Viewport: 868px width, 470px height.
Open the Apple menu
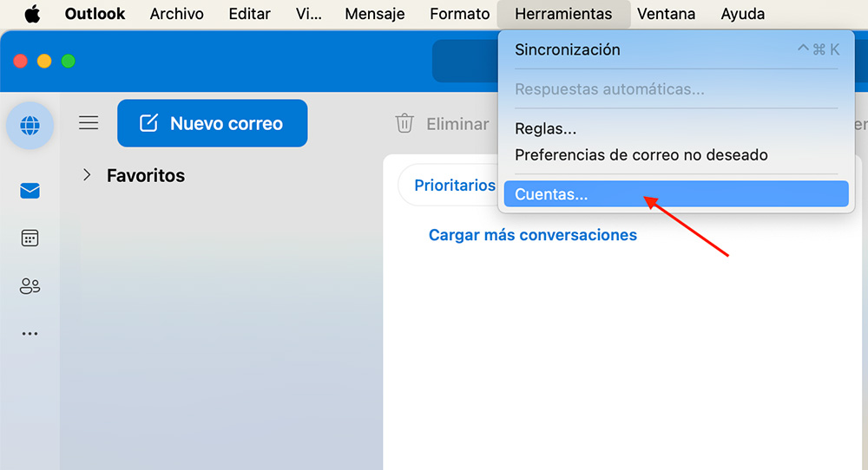click(33, 14)
